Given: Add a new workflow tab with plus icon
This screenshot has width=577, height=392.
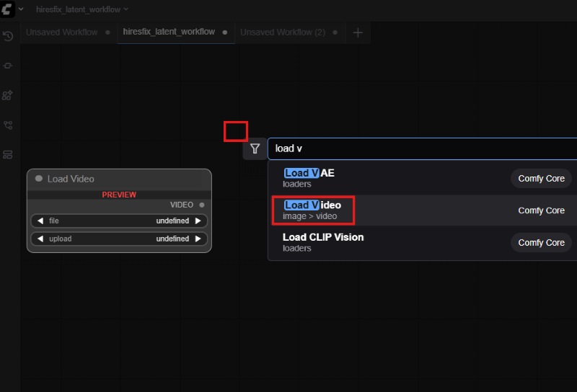Looking at the screenshot, I should coord(358,32).
